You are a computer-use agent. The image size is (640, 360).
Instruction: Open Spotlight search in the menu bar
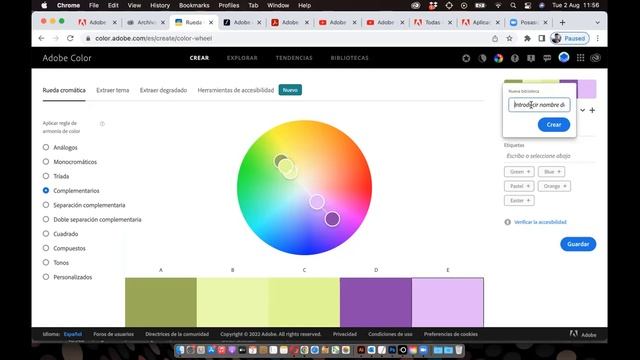click(513, 6)
